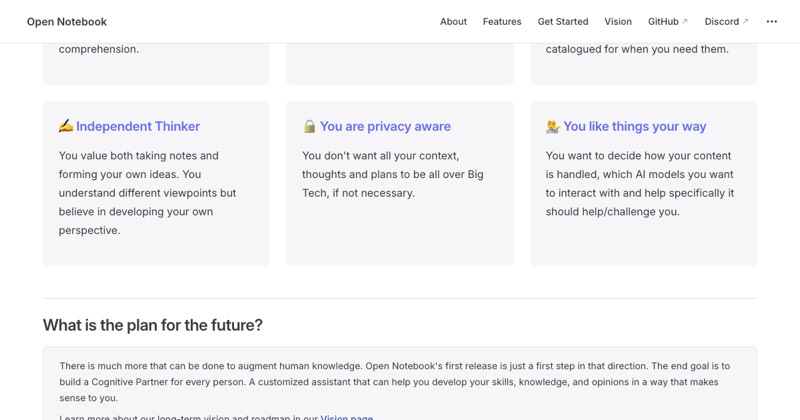Go to the Open Notebook home logo

pyautogui.click(x=67, y=21)
